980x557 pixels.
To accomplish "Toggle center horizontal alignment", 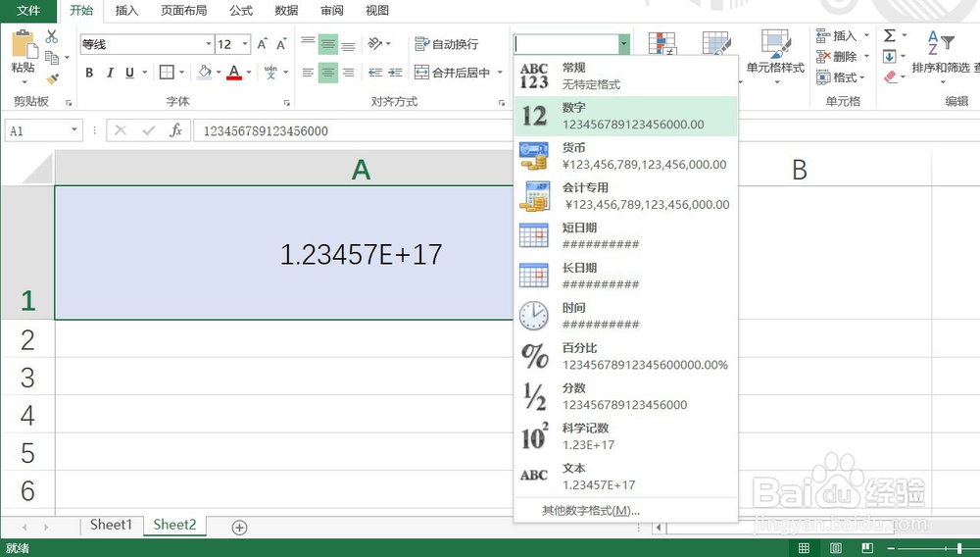I will coord(328,73).
